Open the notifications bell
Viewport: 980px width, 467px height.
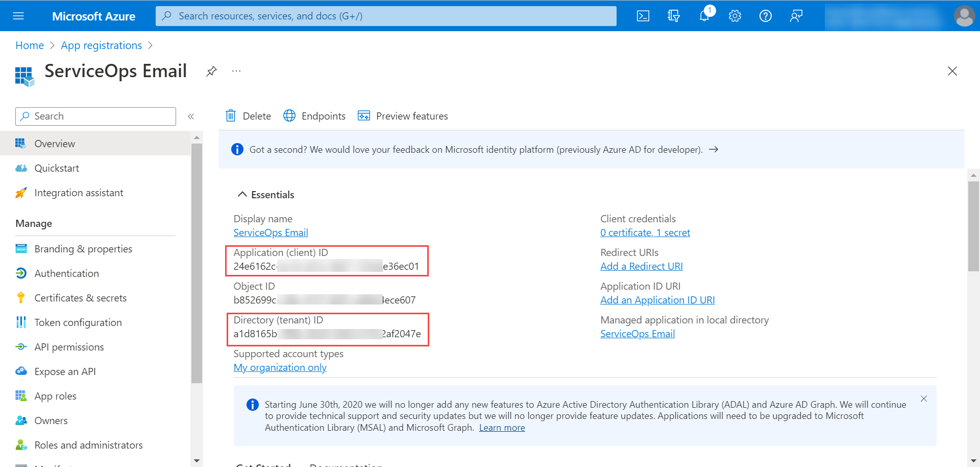click(705, 16)
